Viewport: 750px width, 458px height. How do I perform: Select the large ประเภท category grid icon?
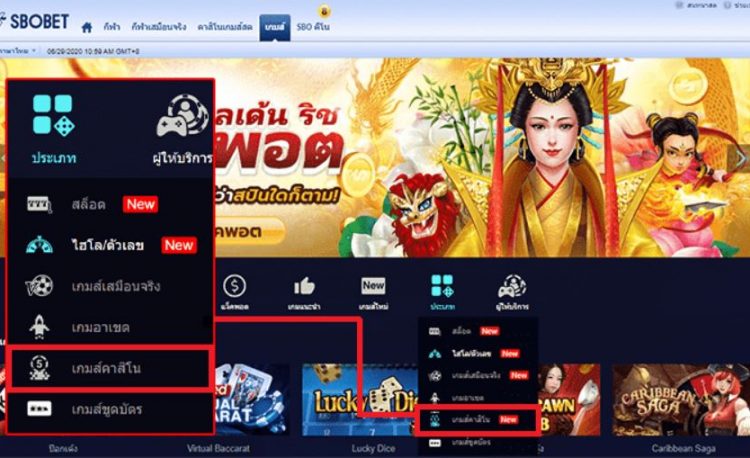point(53,115)
